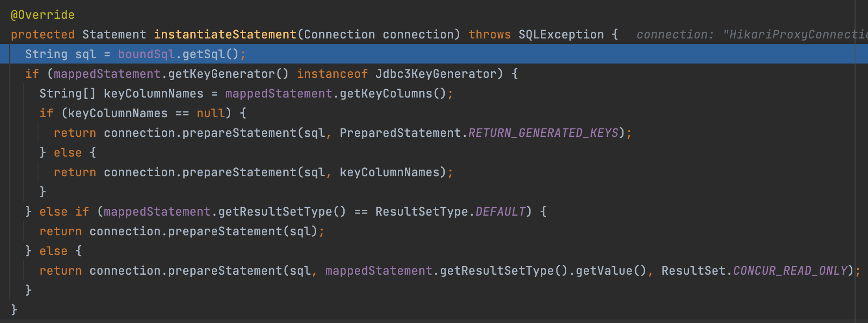The image size is (868, 323).
Task: Click ResultSetType.DEFAULT constant
Action: 450,212
